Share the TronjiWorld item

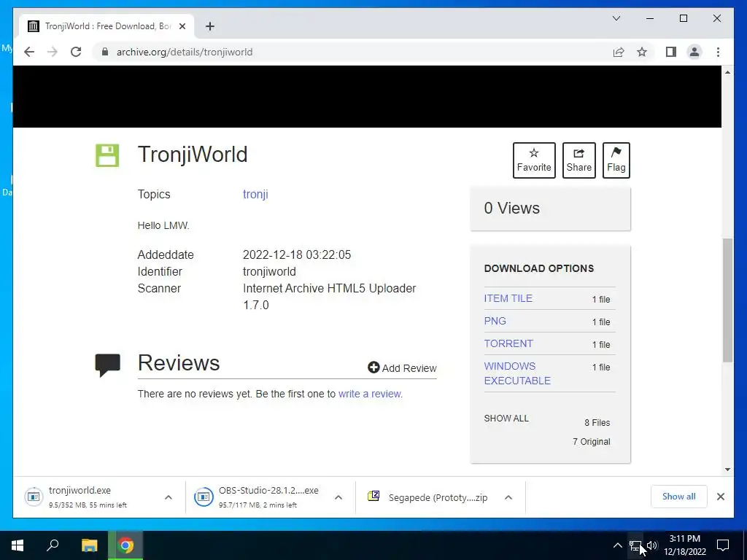(x=578, y=160)
